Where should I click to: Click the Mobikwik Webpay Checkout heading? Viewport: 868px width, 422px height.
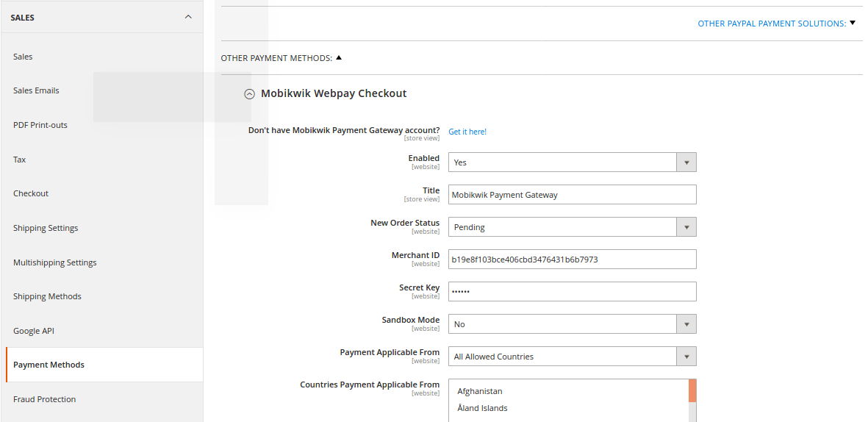tap(334, 93)
